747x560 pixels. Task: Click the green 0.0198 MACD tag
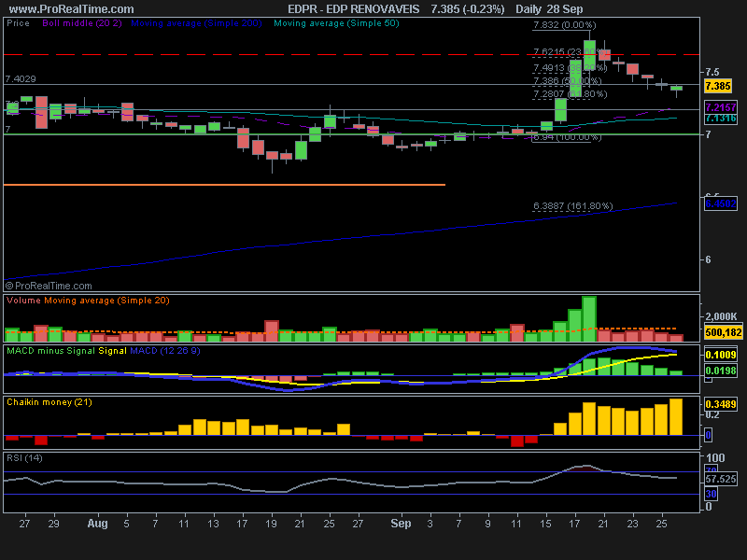720,371
